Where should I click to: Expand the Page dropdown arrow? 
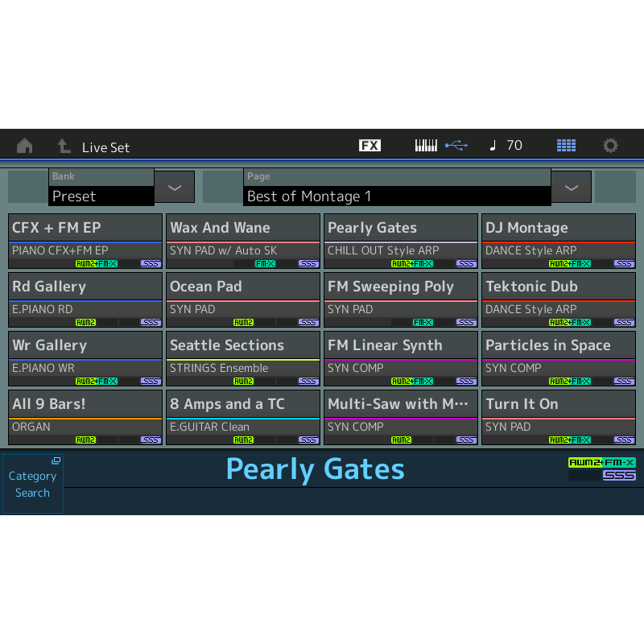572,188
